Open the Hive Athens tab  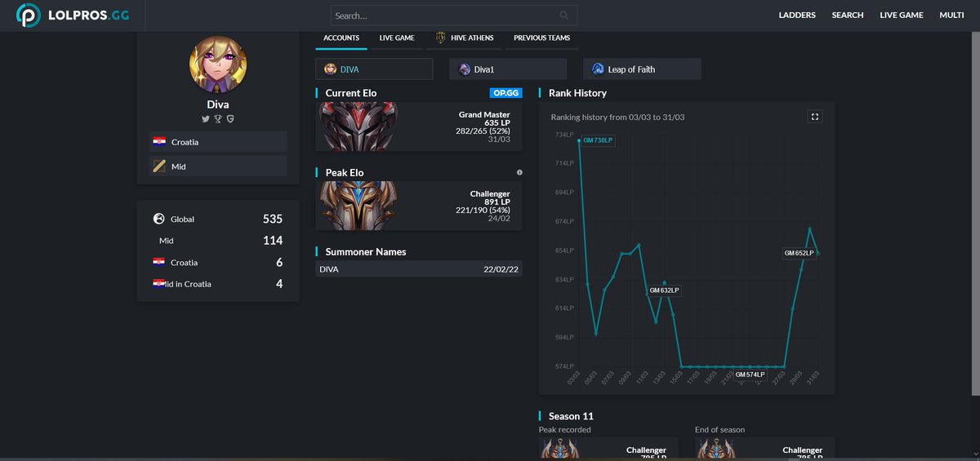click(x=465, y=38)
